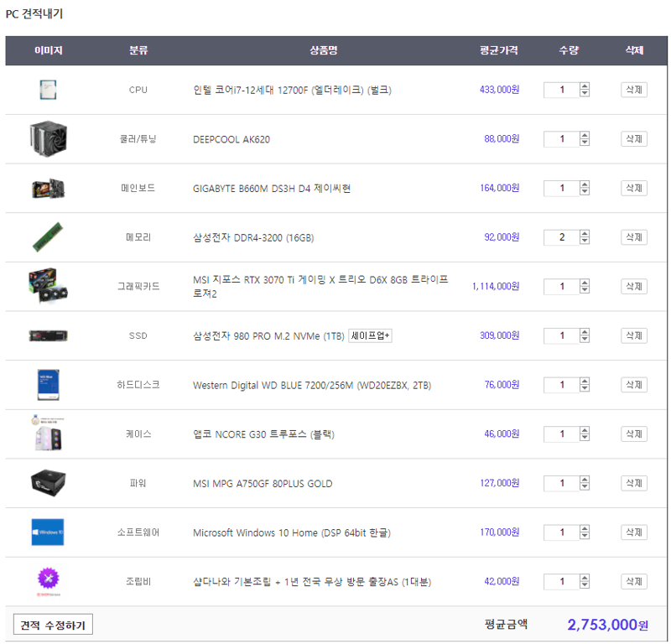
Task: Delete the GIGABYTE B660M motherboard row
Action: (634, 188)
